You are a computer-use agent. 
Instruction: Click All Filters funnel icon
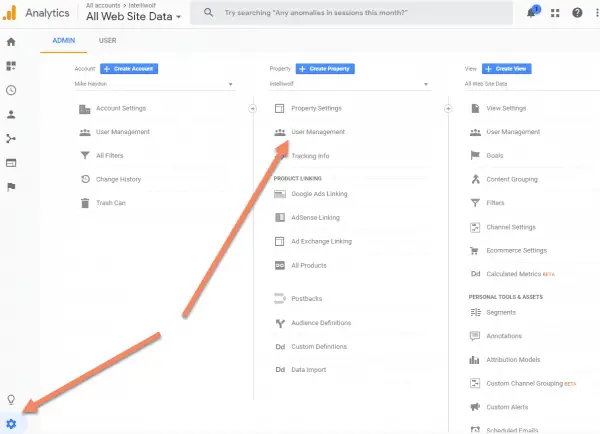click(85, 155)
